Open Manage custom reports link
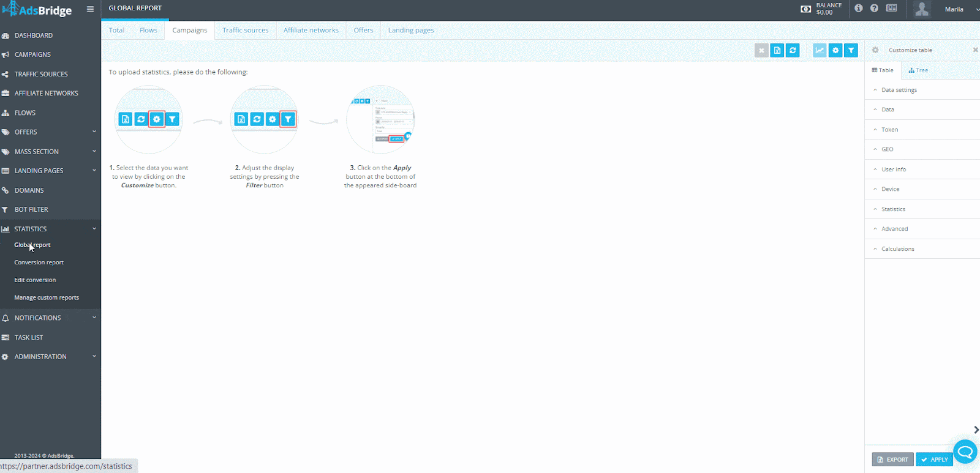980x473 pixels. (47, 297)
